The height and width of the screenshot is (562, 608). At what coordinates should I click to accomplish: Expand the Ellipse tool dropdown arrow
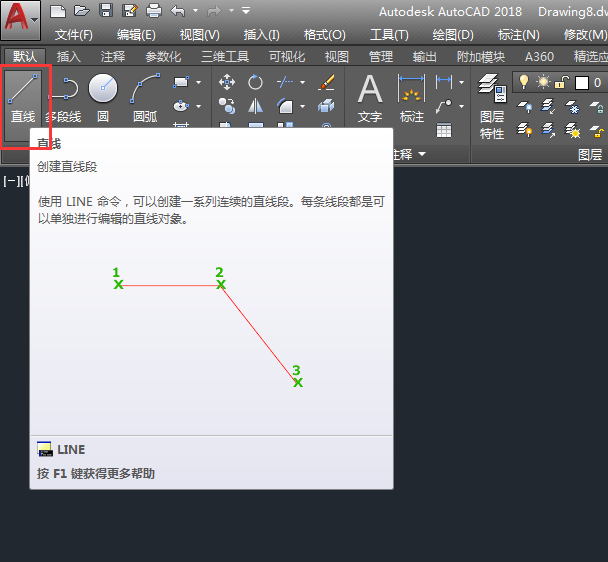point(199,106)
